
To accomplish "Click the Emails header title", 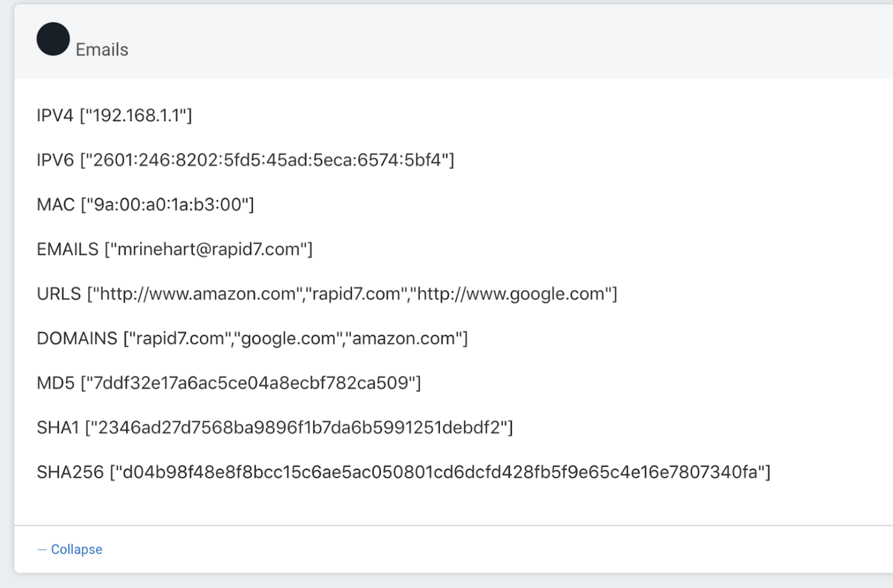I will click(102, 50).
